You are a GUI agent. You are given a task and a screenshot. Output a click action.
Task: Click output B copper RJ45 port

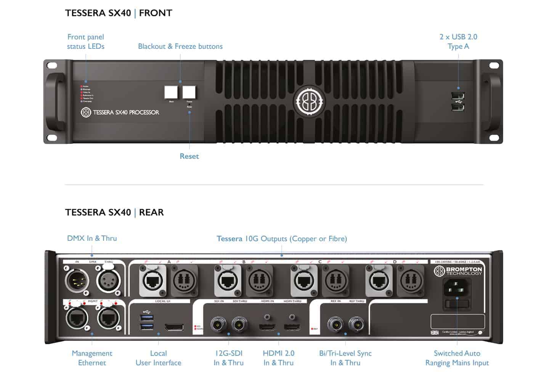pyautogui.click(x=228, y=281)
